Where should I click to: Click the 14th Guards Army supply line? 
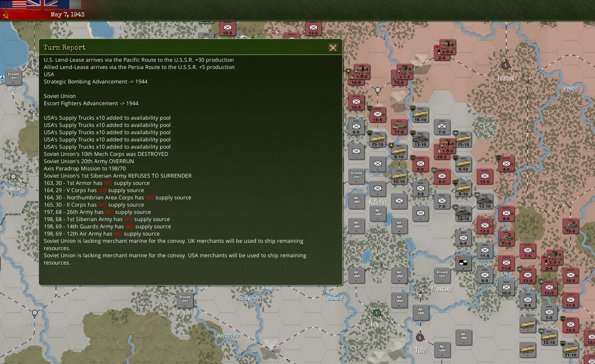(107, 226)
